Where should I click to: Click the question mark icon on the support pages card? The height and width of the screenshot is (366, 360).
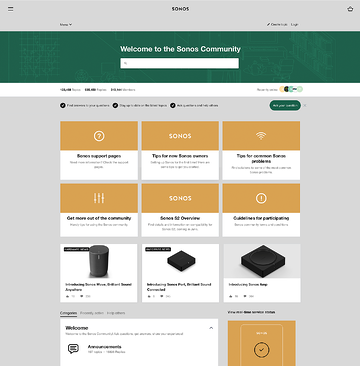click(99, 136)
